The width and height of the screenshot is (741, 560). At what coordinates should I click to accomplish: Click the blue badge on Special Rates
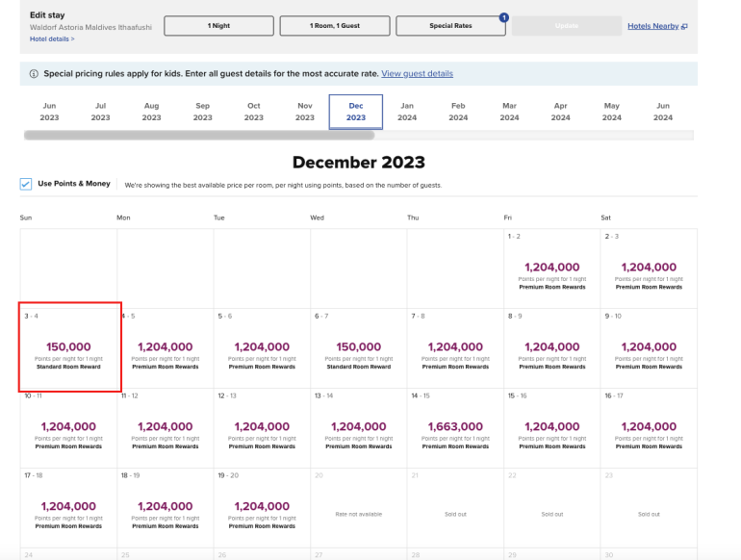point(503,16)
